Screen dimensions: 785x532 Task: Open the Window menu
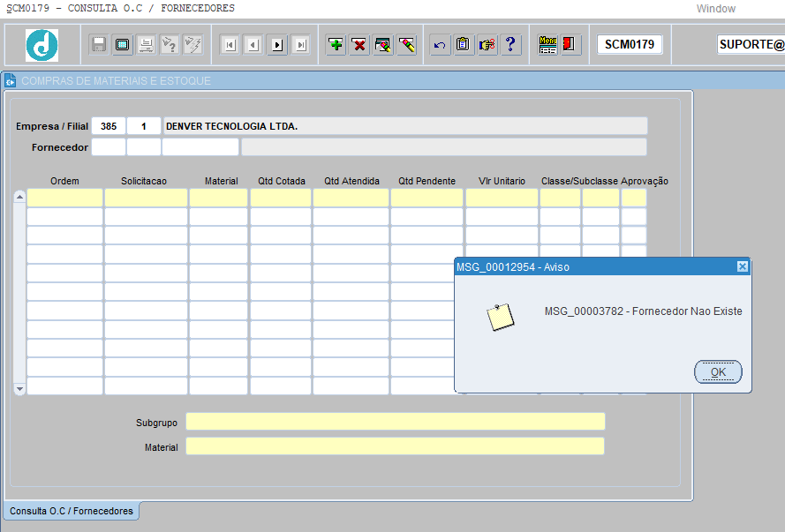point(716,9)
